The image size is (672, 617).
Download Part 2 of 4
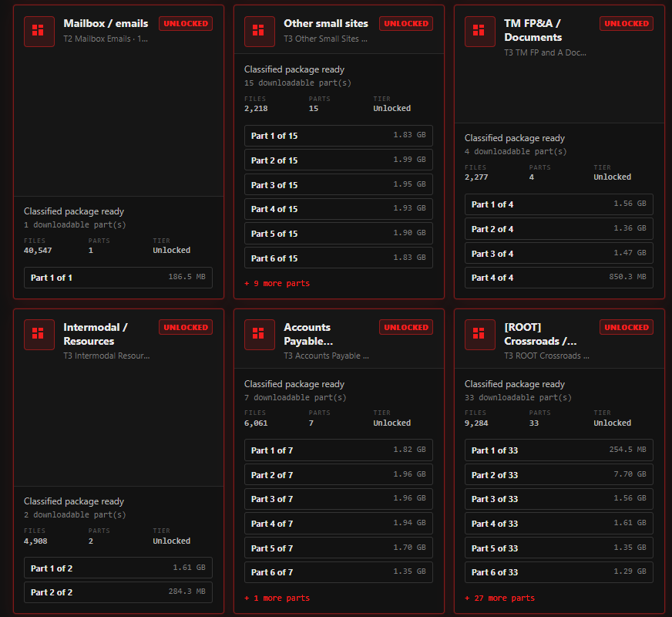[x=559, y=228]
